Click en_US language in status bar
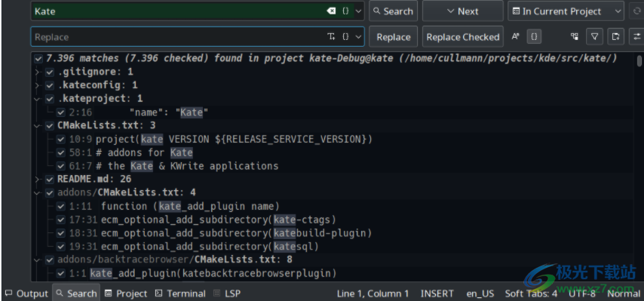The width and height of the screenshot is (644, 301). 480,293
